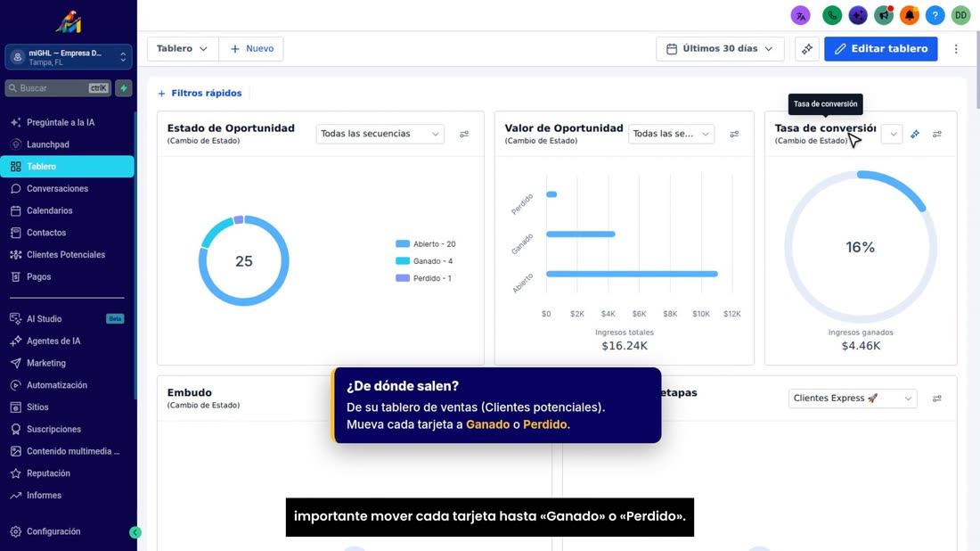The height and width of the screenshot is (551, 980).
Task: Open AI Studio Beta
Action: [68, 319]
